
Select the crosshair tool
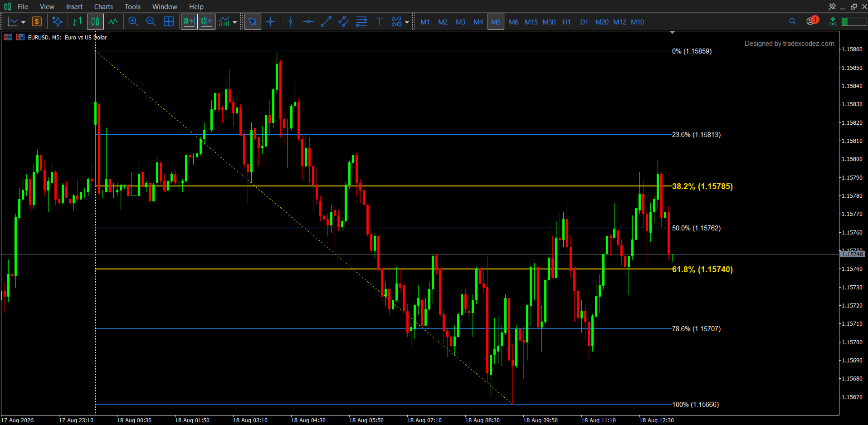pyautogui.click(x=270, y=22)
